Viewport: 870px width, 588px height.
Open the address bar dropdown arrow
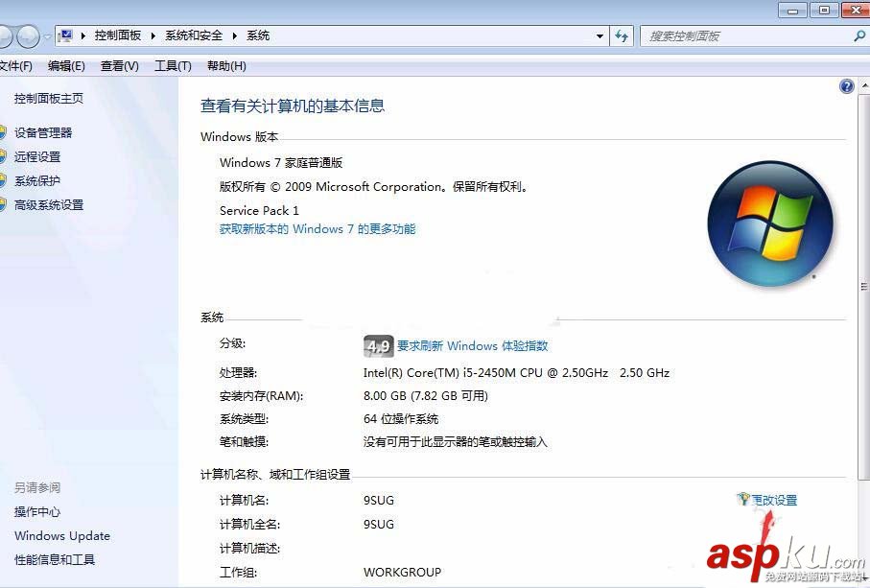coord(600,35)
